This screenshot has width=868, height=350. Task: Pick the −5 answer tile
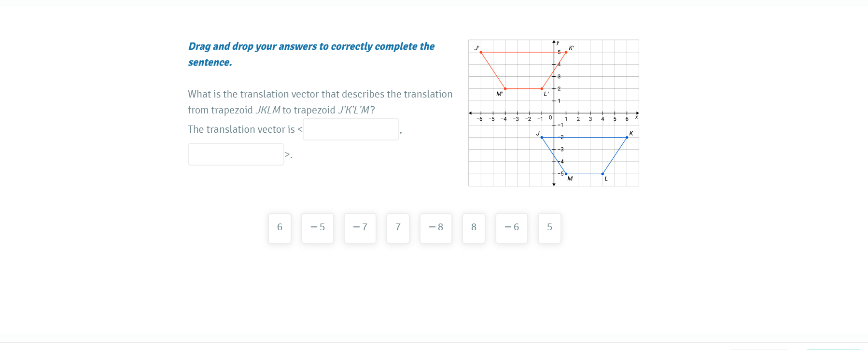pyautogui.click(x=317, y=228)
